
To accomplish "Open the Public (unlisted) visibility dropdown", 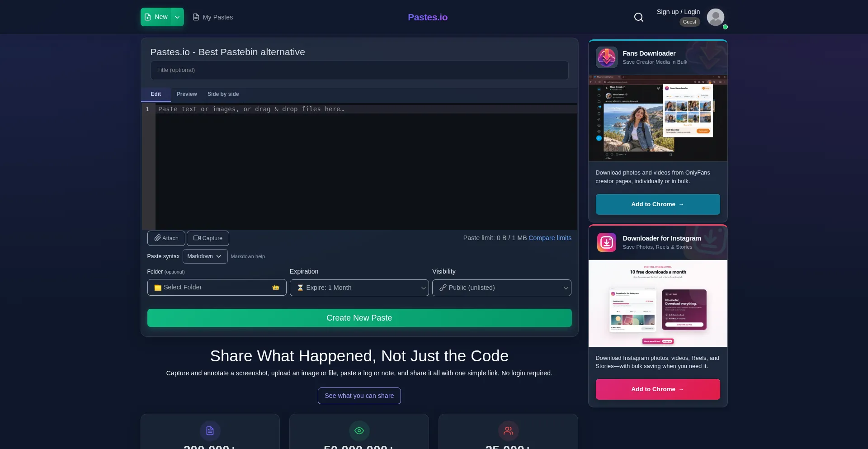I will click(501, 288).
